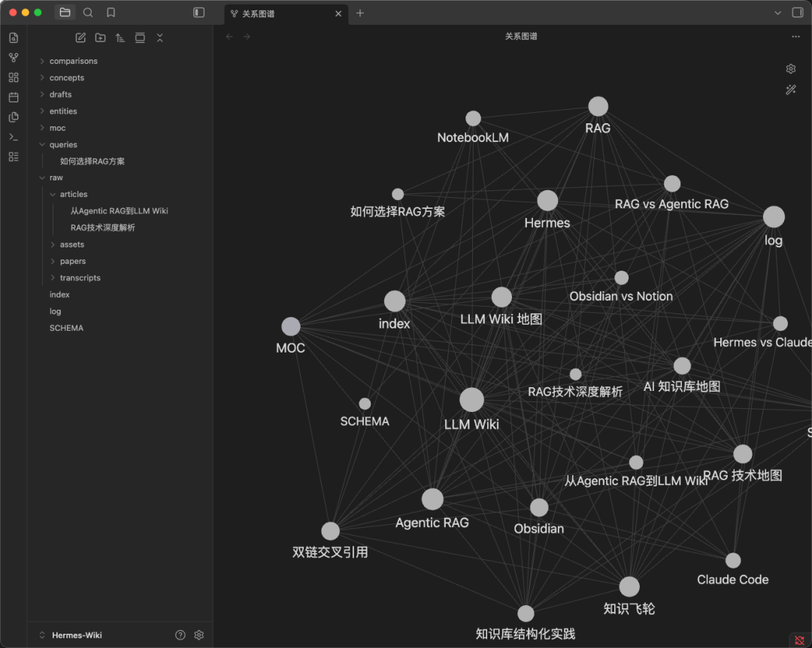Select the Obsidian vs Notion node

622,278
